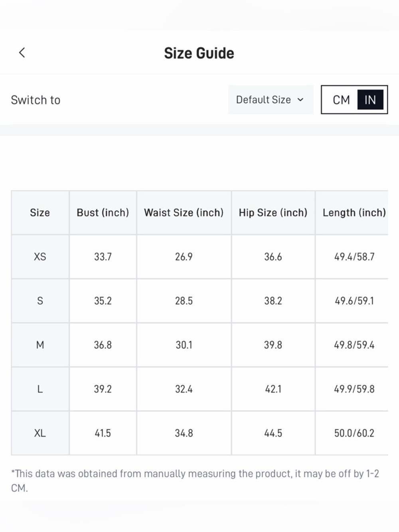Select the XS size row label
This screenshot has width=399, height=532.
pyautogui.click(x=40, y=257)
